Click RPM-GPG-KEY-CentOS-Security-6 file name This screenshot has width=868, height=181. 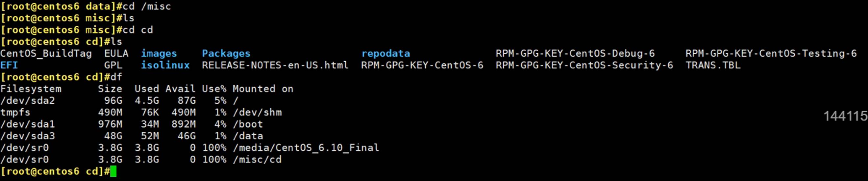click(x=584, y=65)
